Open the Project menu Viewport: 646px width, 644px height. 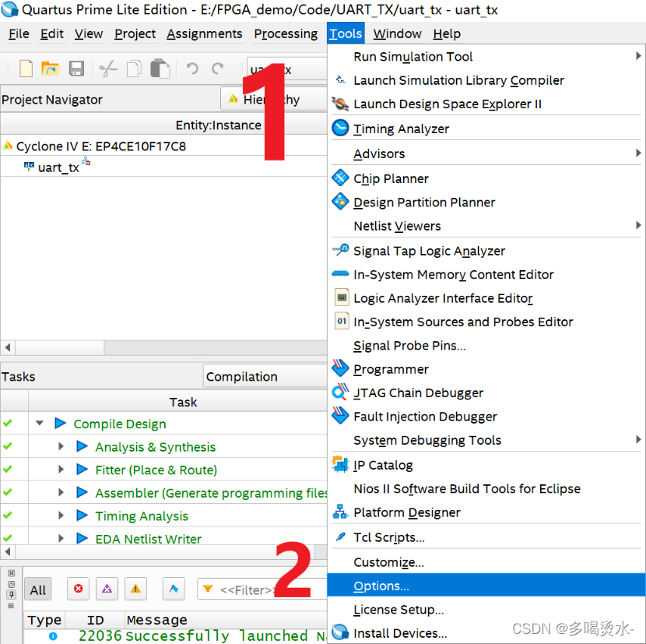[135, 33]
